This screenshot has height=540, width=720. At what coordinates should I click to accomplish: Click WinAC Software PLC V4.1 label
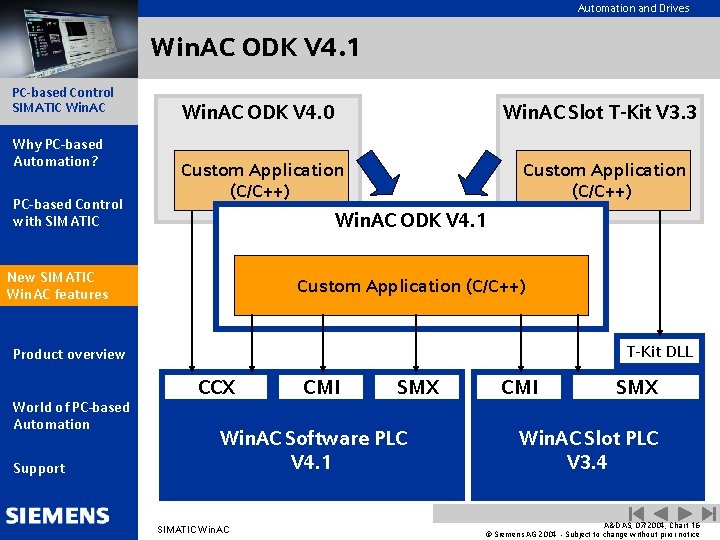click(313, 450)
